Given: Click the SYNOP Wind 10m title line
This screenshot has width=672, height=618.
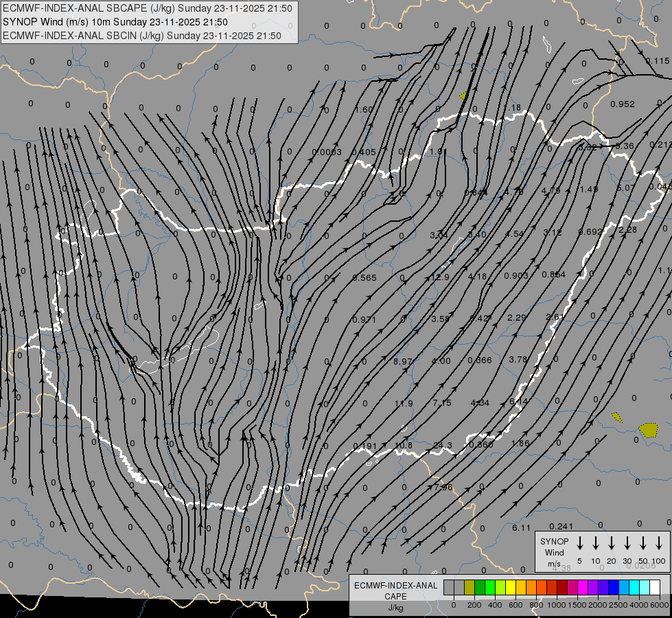Looking at the screenshot, I should [x=115, y=22].
